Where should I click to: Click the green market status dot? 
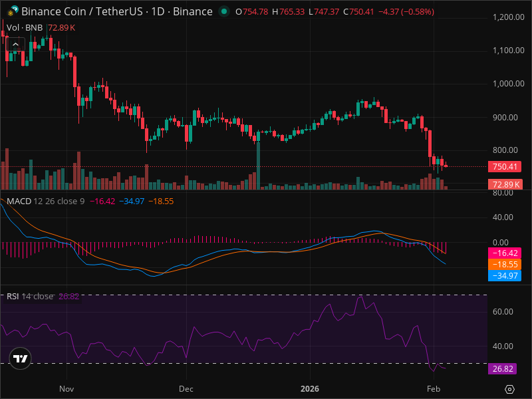point(224,11)
